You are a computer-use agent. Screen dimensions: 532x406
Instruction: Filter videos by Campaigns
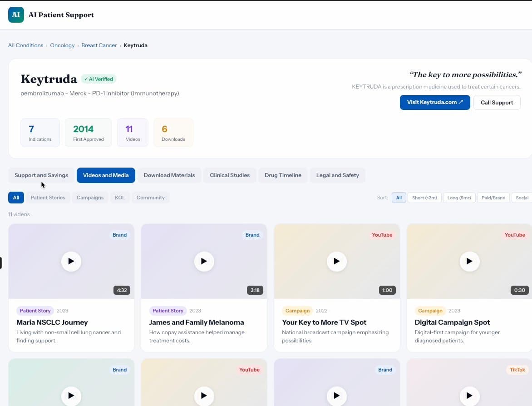(90, 198)
